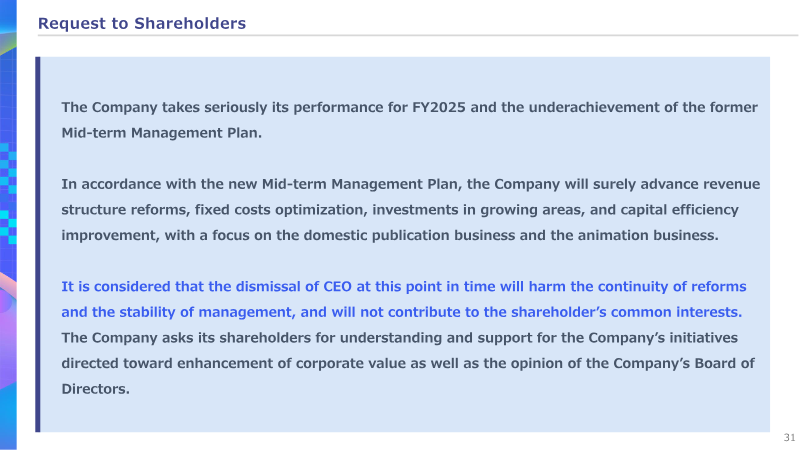Click the line 'and the stability of management'
This screenshot has height=450, width=800.
pyautogui.click(x=402, y=312)
